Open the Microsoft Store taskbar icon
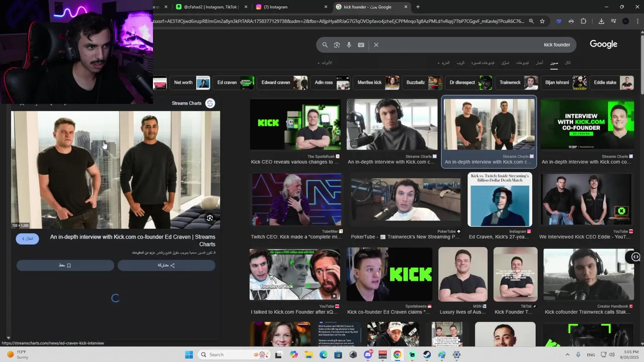Image resolution: width=644 pixels, height=362 pixels. tap(338, 354)
